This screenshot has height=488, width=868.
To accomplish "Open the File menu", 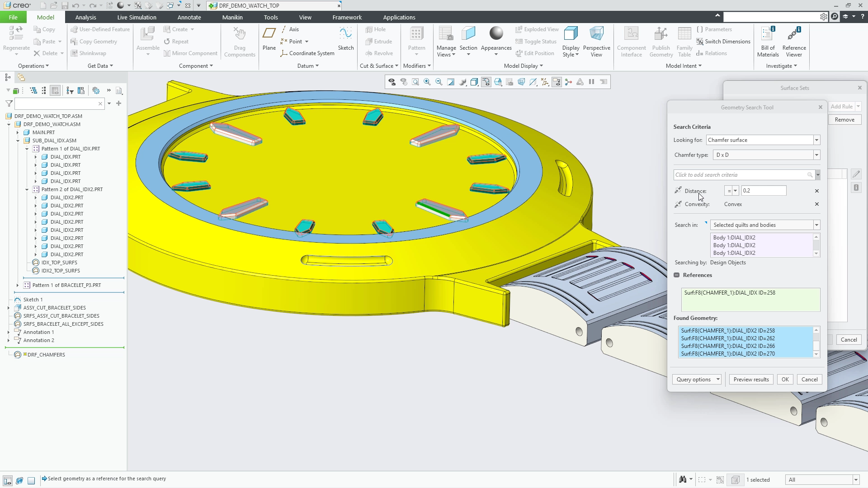I will coord(13,17).
